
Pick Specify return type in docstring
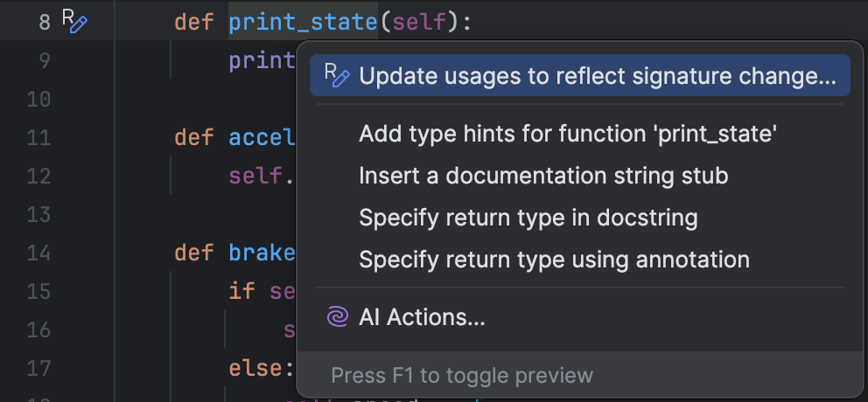[x=528, y=218]
